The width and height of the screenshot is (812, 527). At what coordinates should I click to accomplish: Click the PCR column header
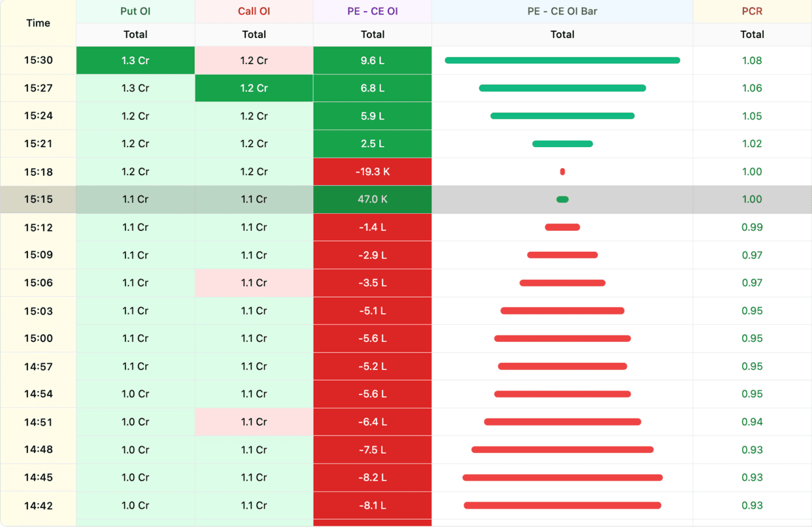point(752,11)
